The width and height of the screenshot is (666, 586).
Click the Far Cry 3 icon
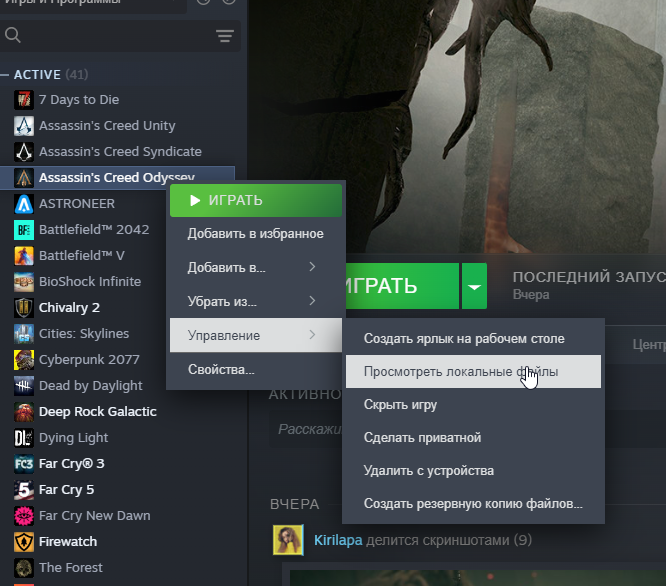pos(24,464)
